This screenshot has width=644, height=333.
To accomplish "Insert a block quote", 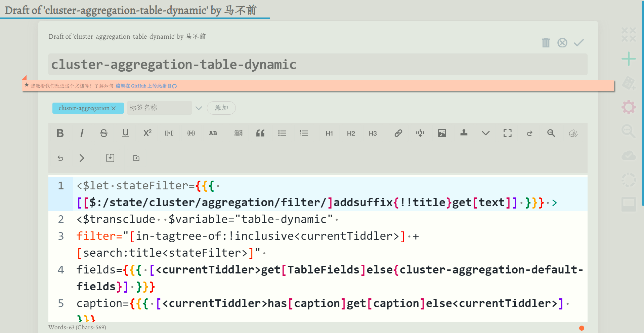I will pos(260,133).
